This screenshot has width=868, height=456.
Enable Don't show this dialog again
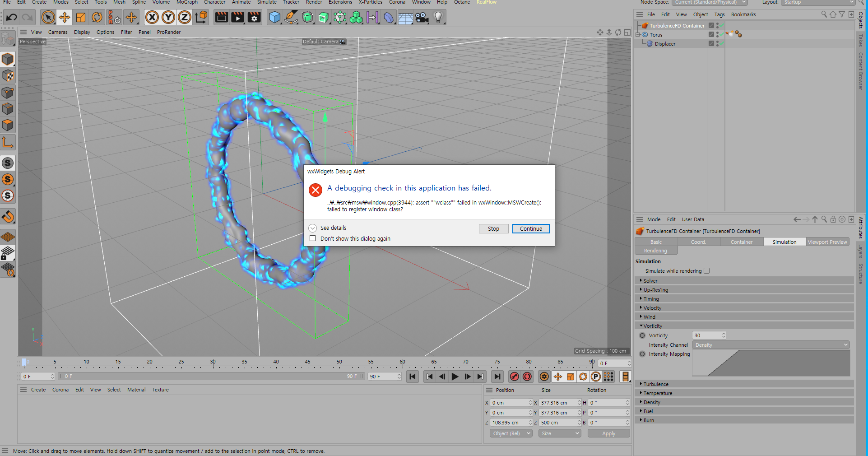click(x=312, y=238)
